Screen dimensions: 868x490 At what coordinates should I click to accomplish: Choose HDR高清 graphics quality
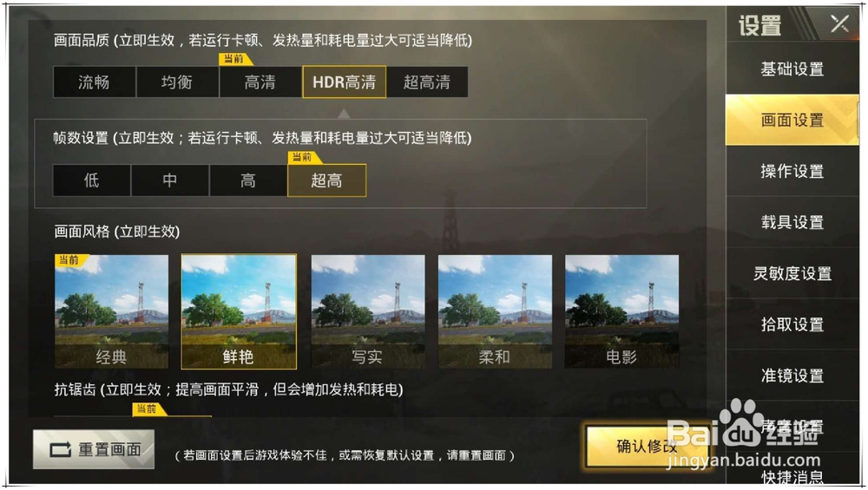(x=344, y=82)
